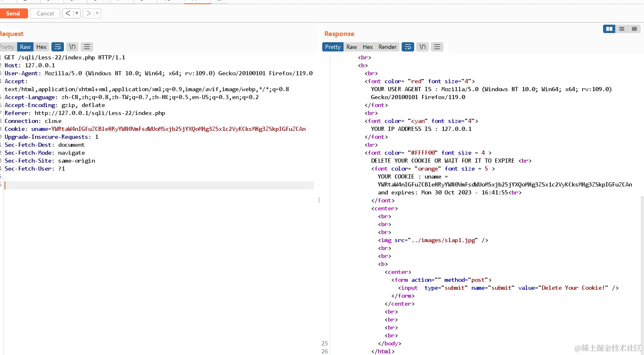The image size is (644, 355).
Task: Switch the Request view to the Raw tab
Action: click(25, 47)
